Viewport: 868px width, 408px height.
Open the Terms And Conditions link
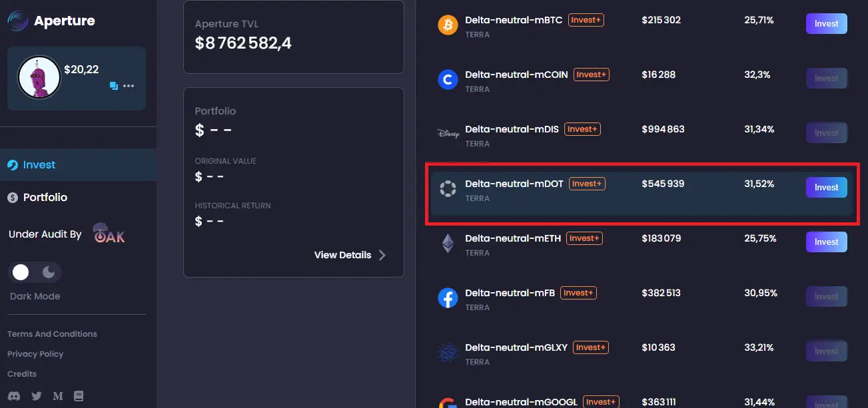[x=52, y=334]
